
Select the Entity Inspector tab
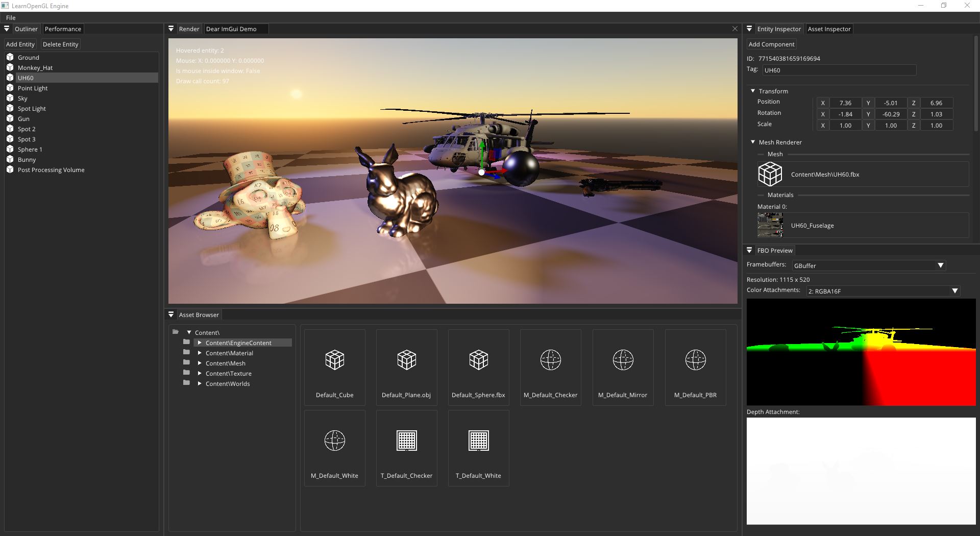tap(779, 29)
